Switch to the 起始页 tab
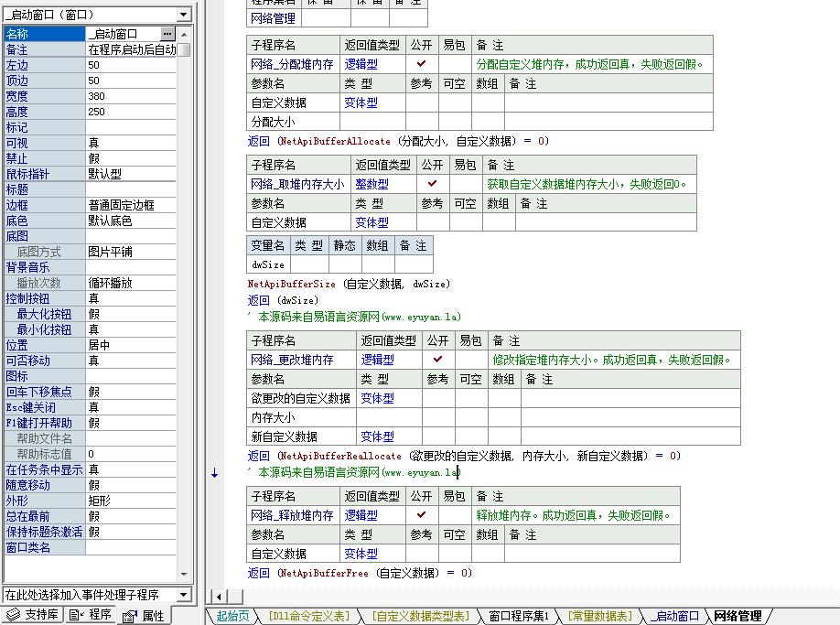This screenshot has width=840, height=625. (x=232, y=616)
